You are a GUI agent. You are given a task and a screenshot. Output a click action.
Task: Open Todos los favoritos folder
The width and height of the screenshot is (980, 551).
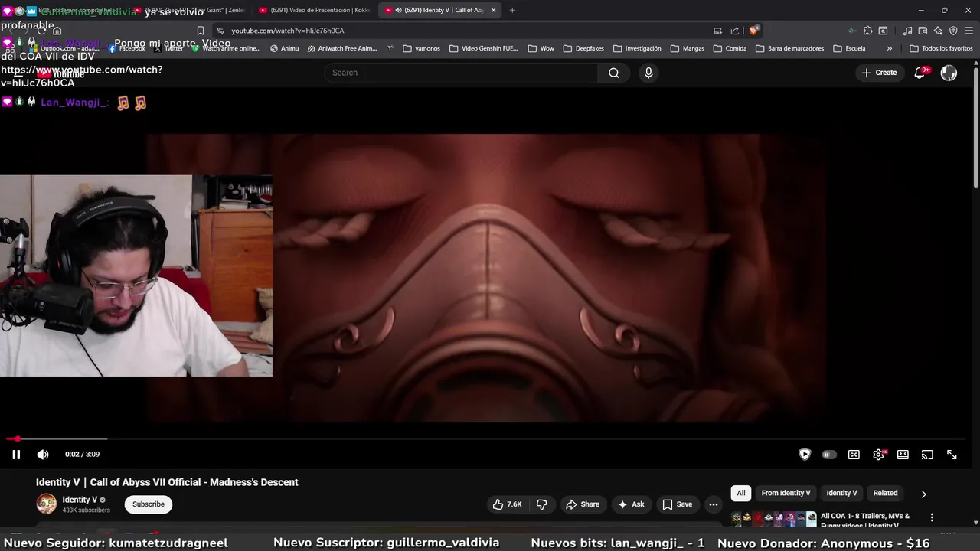click(941, 48)
